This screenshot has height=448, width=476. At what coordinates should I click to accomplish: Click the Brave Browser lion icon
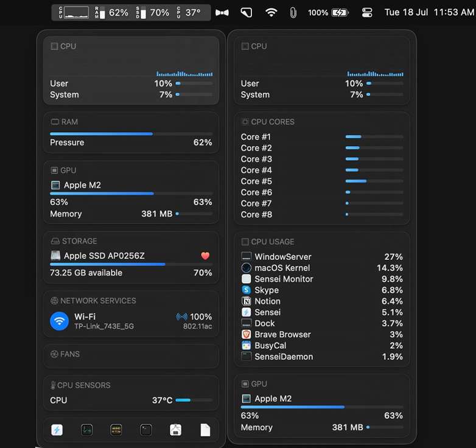pyautogui.click(x=246, y=334)
